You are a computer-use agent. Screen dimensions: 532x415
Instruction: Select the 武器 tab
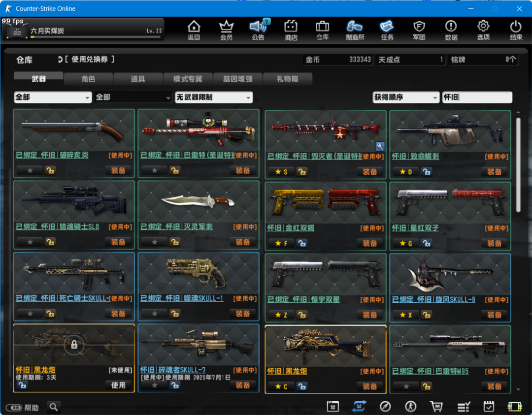pyautogui.click(x=38, y=79)
